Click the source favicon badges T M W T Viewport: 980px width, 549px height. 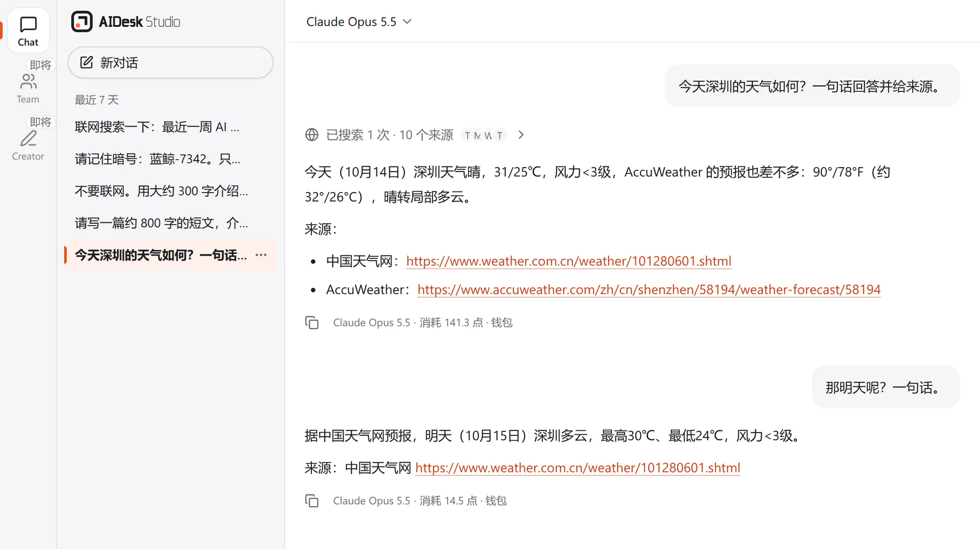pyautogui.click(x=483, y=135)
